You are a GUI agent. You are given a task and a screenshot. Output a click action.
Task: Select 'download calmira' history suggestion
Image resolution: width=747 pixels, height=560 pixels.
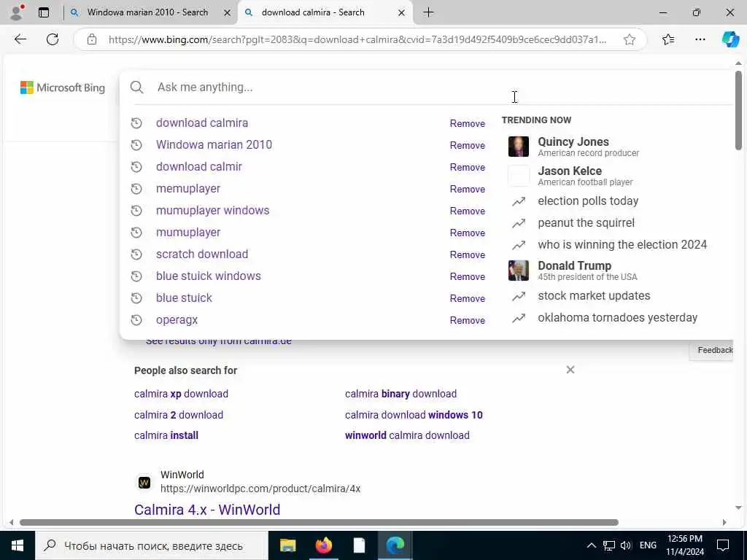pyautogui.click(x=202, y=122)
